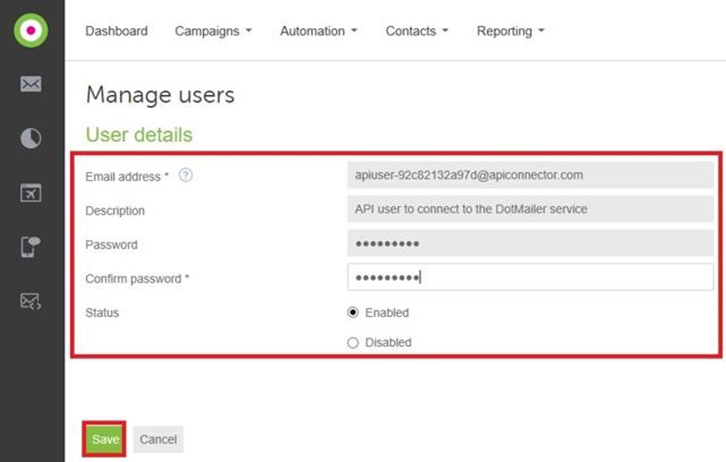The image size is (726, 462).
Task: Select the Disabled status radio button
Action: pos(352,343)
